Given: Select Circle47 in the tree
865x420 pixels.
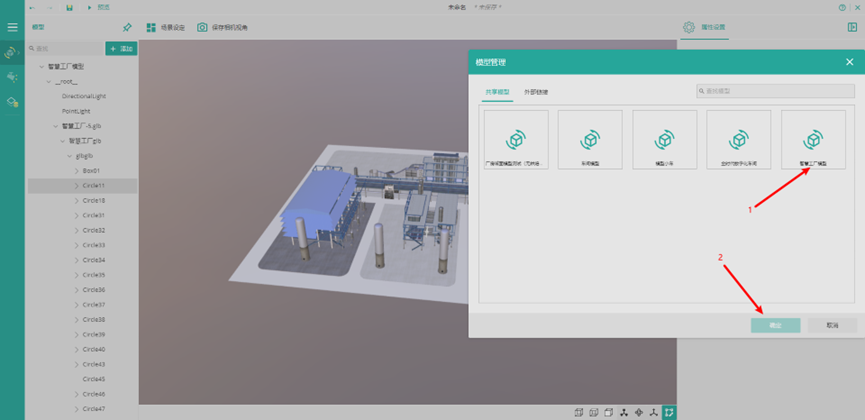Looking at the screenshot, I should pos(94,409).
